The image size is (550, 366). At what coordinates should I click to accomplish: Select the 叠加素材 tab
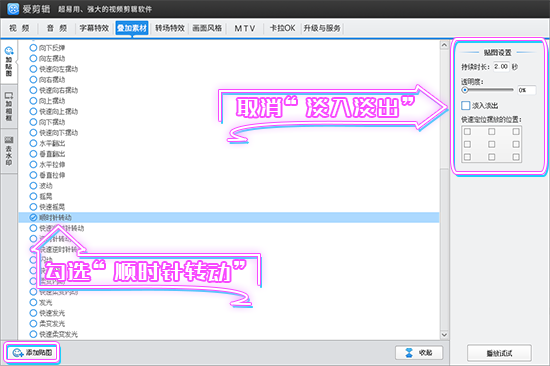132,28
